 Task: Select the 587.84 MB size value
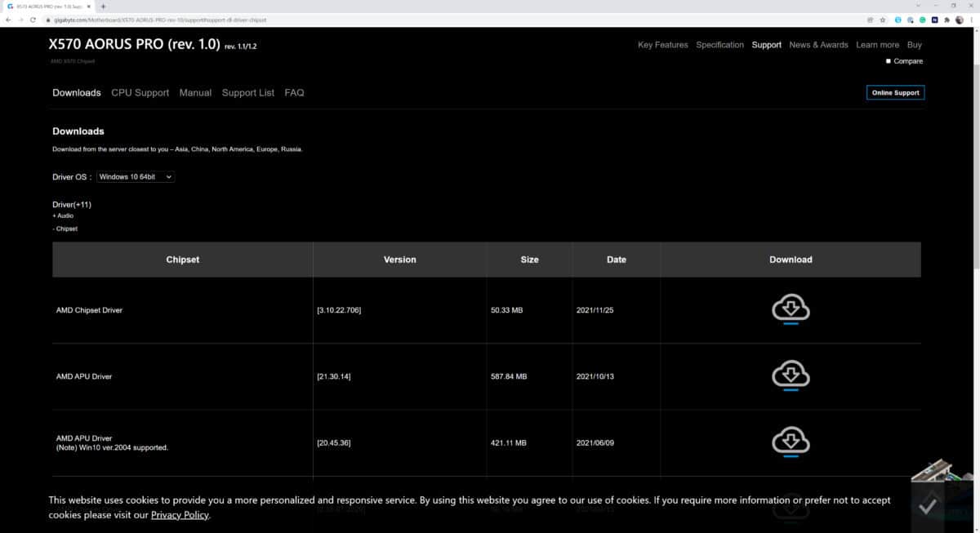509,376
